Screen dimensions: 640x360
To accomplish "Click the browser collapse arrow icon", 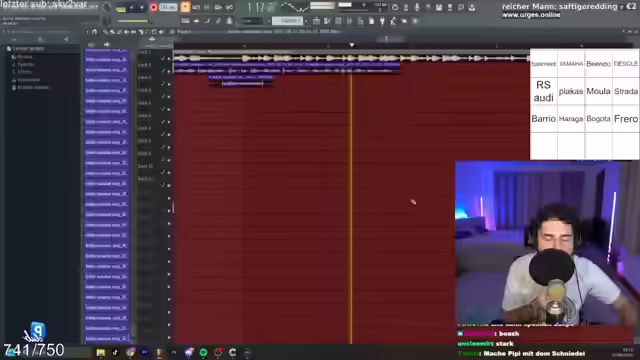I will pyautogui.click(x=66, y=39).
